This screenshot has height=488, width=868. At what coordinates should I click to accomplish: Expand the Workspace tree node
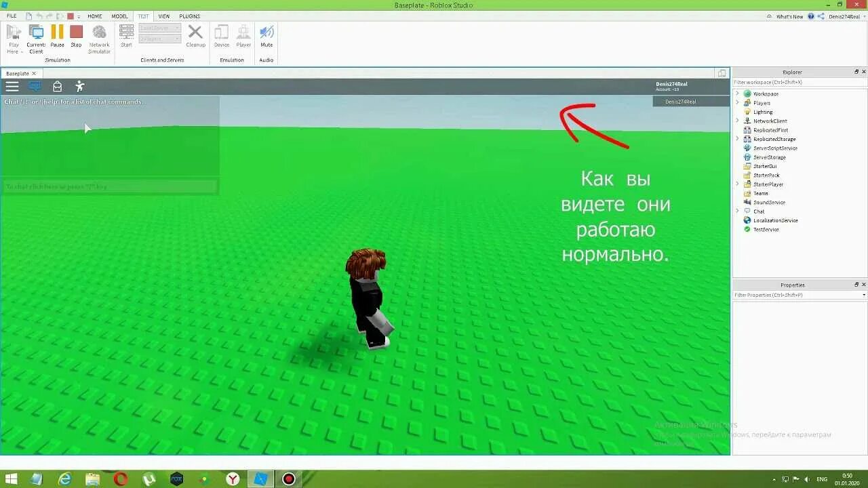(x=737, y=94)
